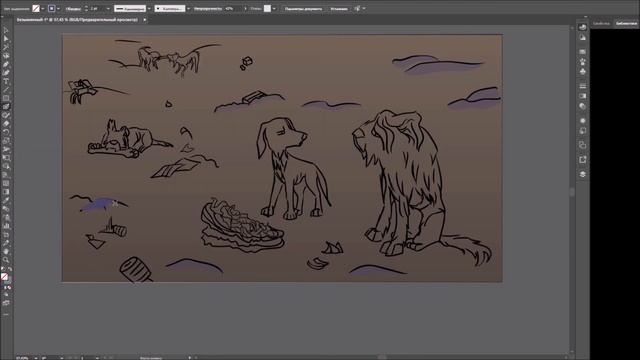Open the Appearance panel icon
Viewport: 640px width, 360px height.
[582, 121]
